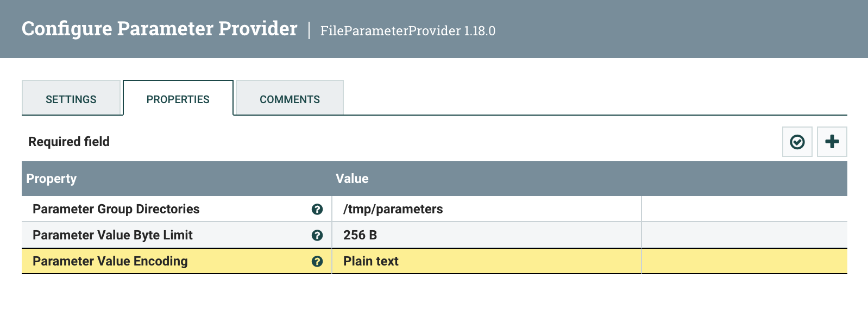Open the Comments tab

[290, 99]
